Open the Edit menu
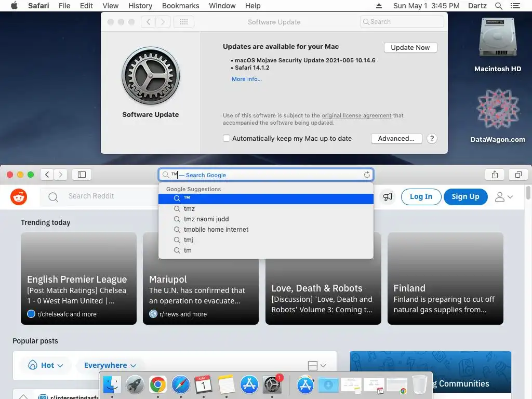The height and width of the screenshot is (399, 532). (86, 6)
